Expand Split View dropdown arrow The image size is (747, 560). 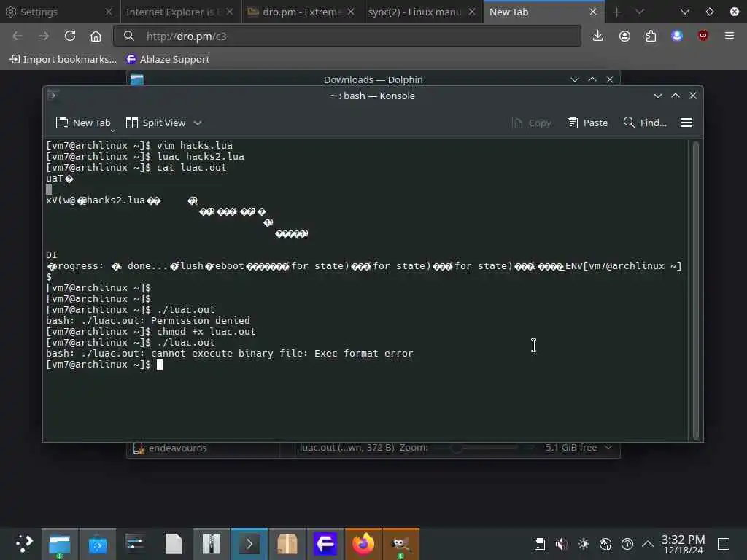point(198,122)
